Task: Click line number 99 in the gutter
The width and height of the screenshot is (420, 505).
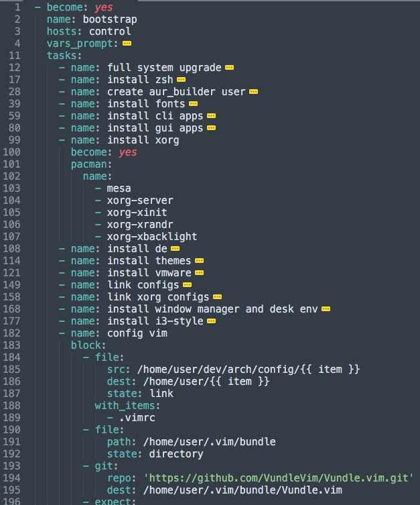Action: pyautogui.click(x=15, y=140)
